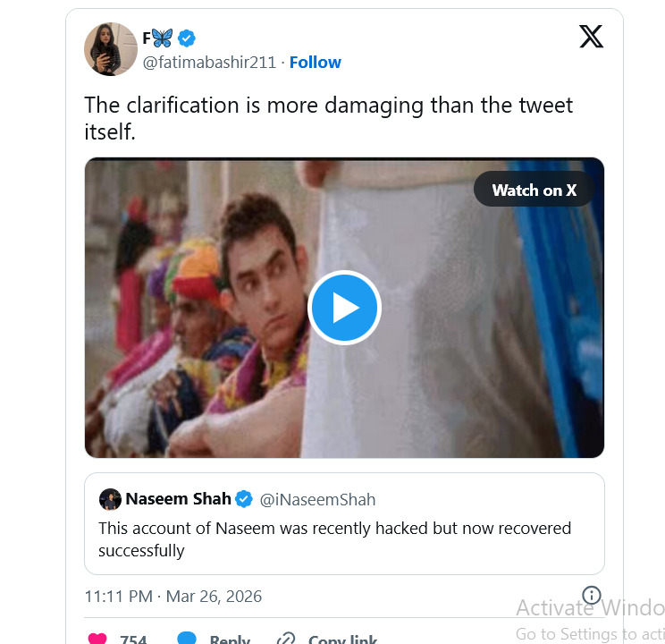
Task: Click Naseem Shah's small avatar
Action: point(110,499)
